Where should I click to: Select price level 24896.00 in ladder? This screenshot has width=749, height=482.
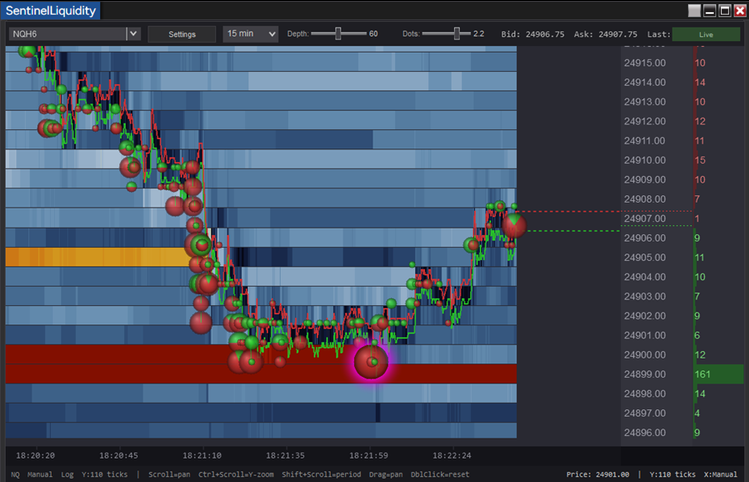click(x=644, y=433)
